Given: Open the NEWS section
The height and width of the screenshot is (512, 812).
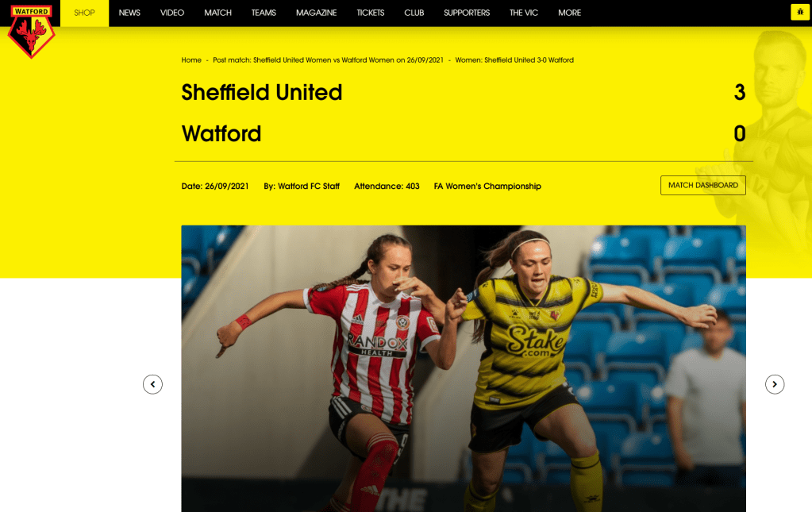Looking at the screenshot, I should click(x=129, y=13).
